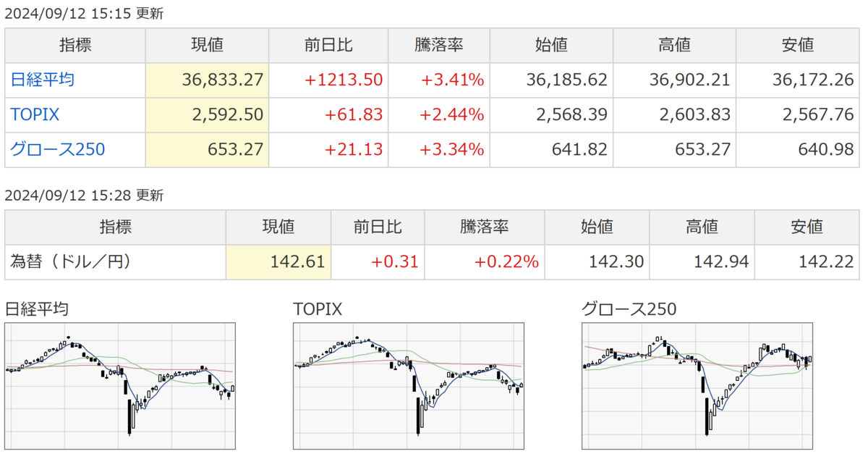Click the 高値 header in index table
This screenshot has width=868, height=454.
pyautogui.click(x=674, y=45)
